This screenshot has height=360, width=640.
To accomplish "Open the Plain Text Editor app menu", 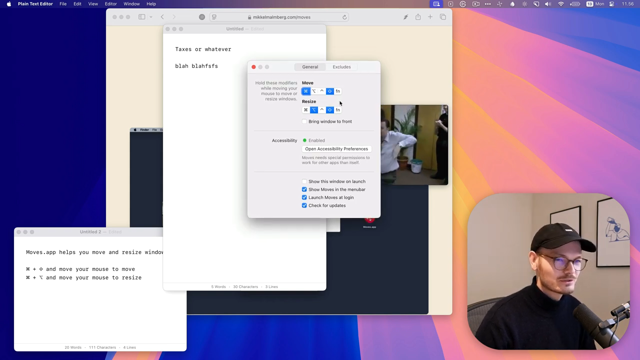I will (x=35, y=4).
